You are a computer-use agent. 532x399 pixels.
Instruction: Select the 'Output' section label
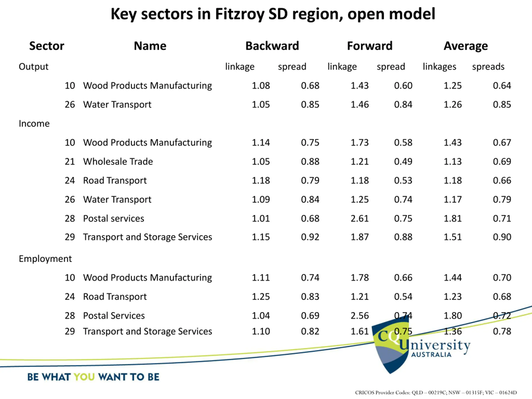[34, 67]
